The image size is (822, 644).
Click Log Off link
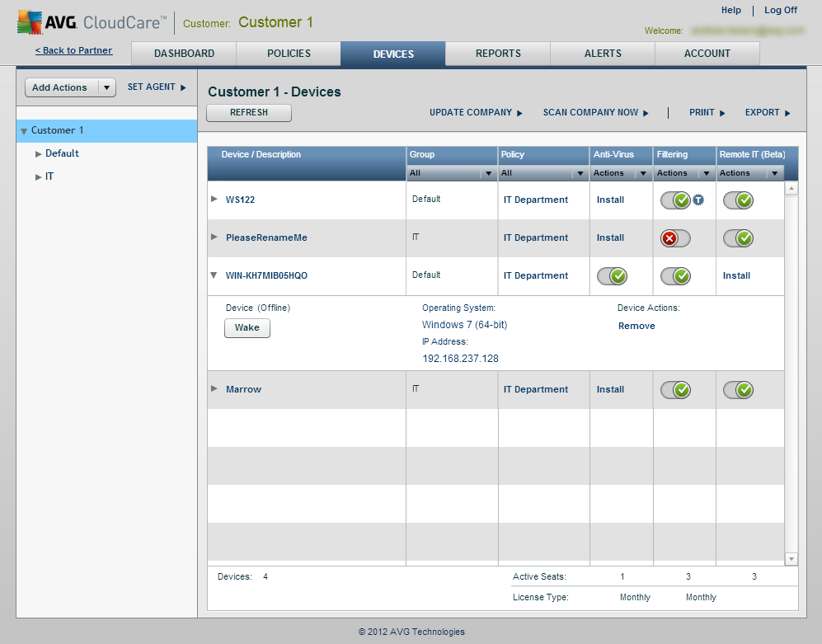pos(781,10)
